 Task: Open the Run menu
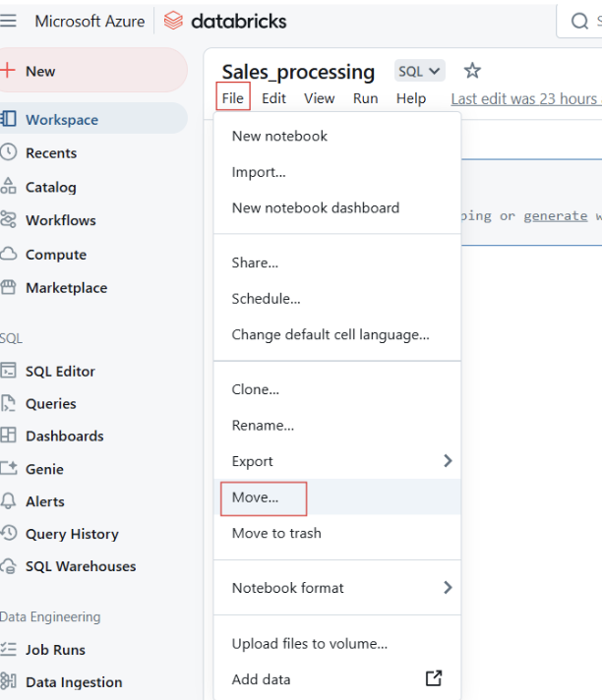tap(365, 98)
